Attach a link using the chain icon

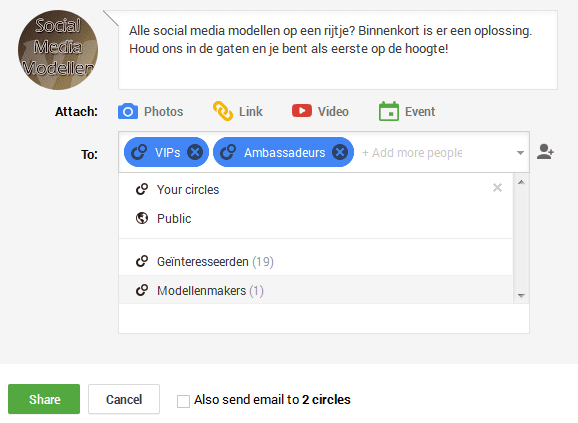point(223,111)
